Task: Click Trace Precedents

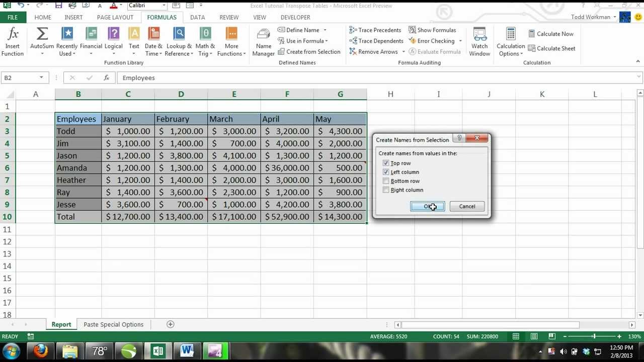Action: coord(375,30)
